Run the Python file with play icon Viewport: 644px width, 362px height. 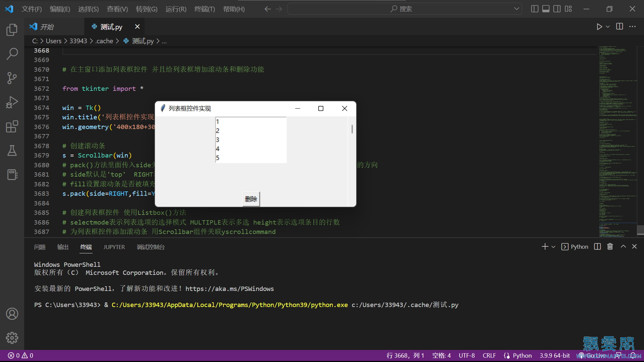[599, 26]
